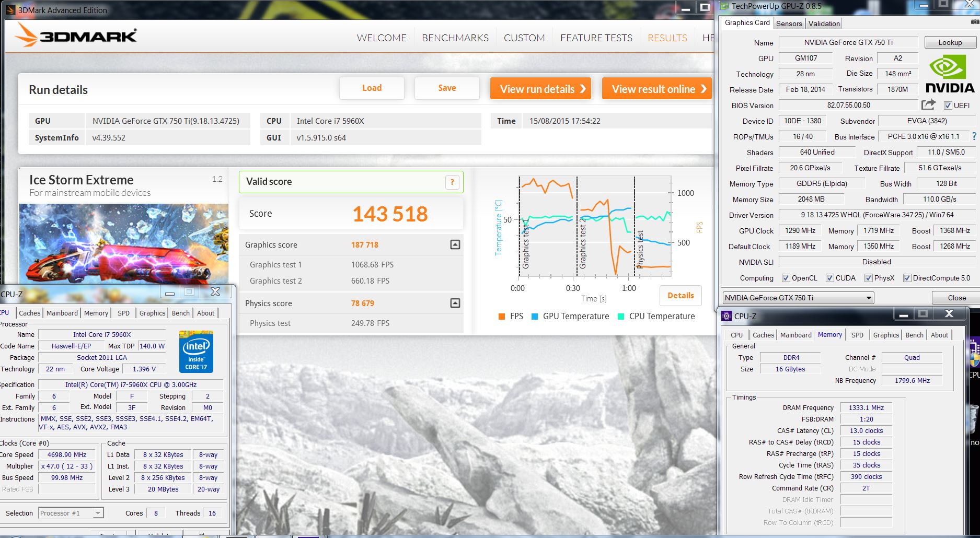
Task: Click the Core Speed value 4698.90 MHz
Action: 67,454
